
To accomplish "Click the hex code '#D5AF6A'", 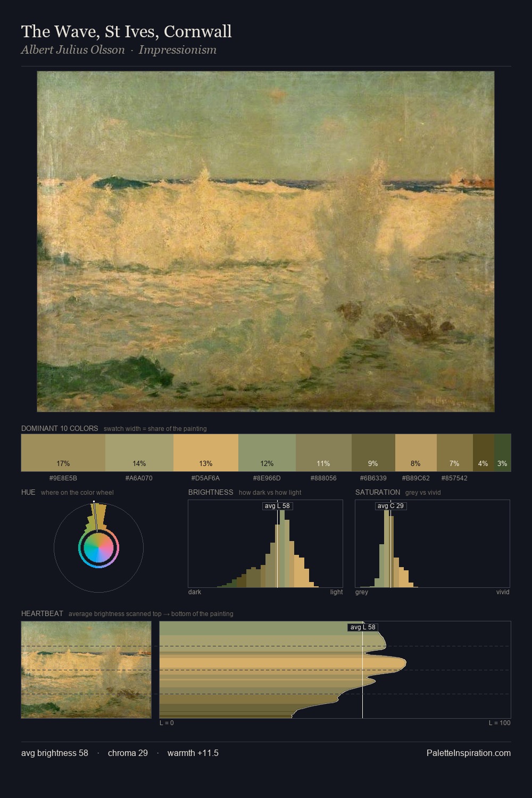I will click(x=206, y=478).
